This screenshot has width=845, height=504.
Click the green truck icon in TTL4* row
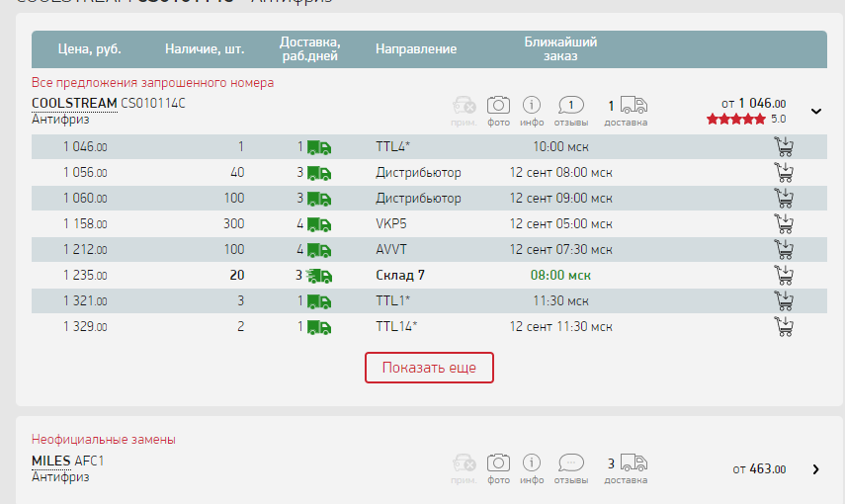pyautogui.click(x=319, y=147)
